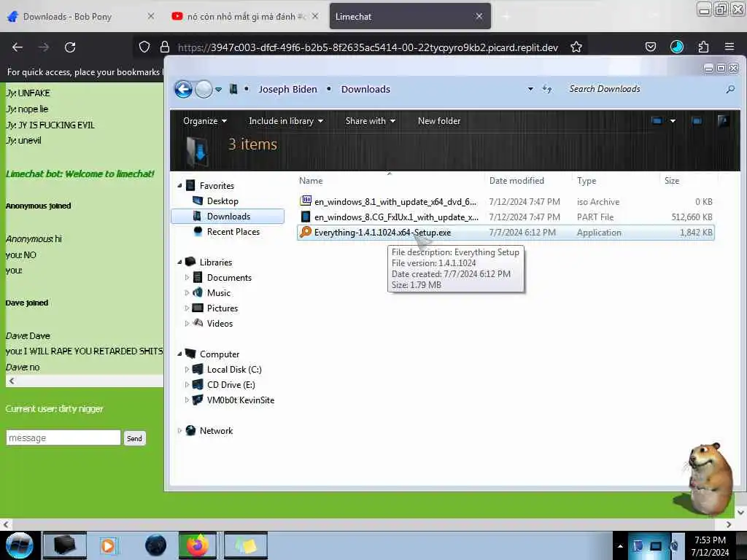This screenshot has height=560, width=747.
Task: Click the Search Downloads magnifier icon
Action: 729,89
